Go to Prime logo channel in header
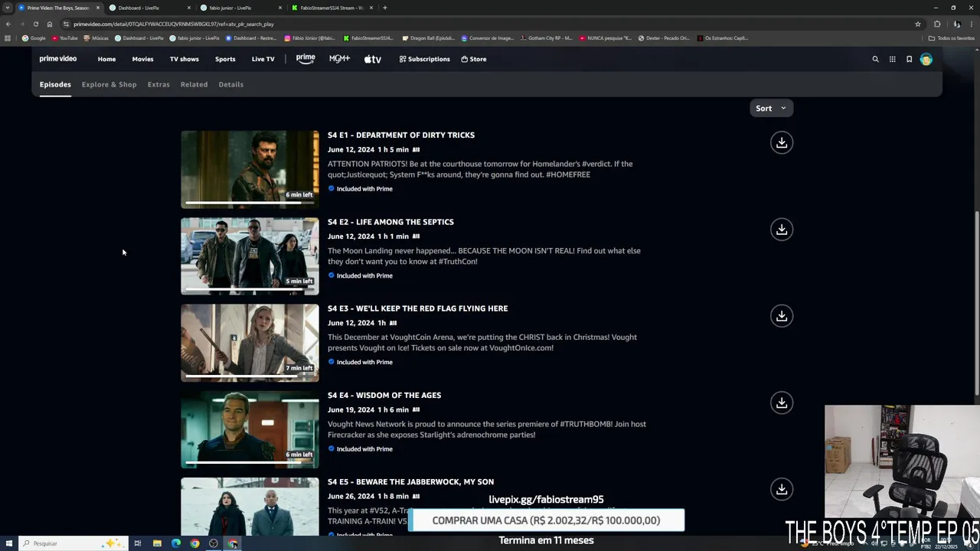This screenshot has height=551, width=980. (x=305, y=59)
